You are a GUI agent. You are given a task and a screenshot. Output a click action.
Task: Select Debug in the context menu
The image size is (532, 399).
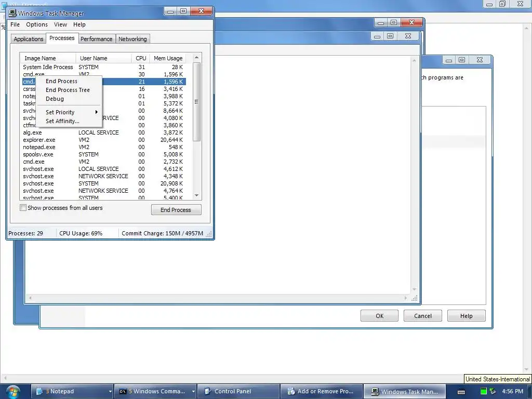55,99
